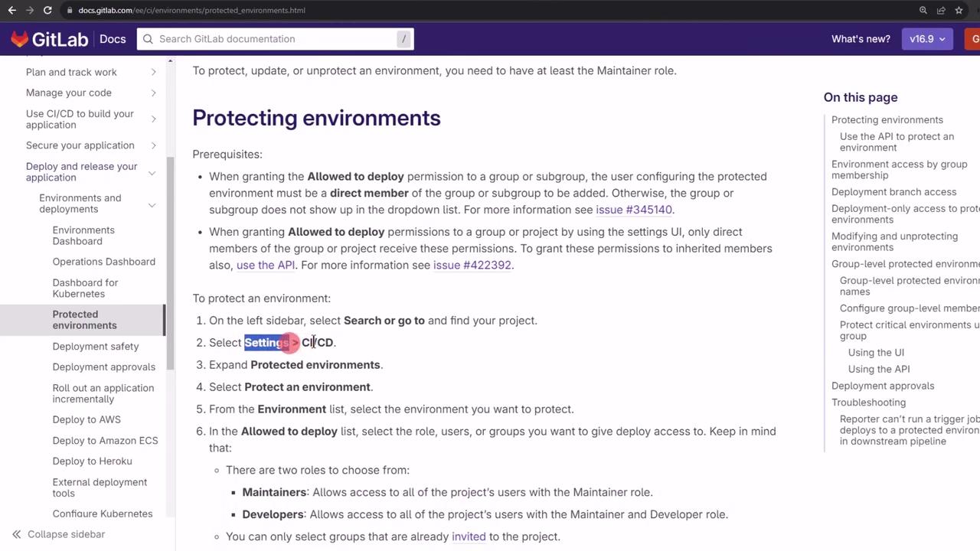Follow the 'use the API' link
The height and width of the screenshot is (551, 980).
[x=266, y=265]
